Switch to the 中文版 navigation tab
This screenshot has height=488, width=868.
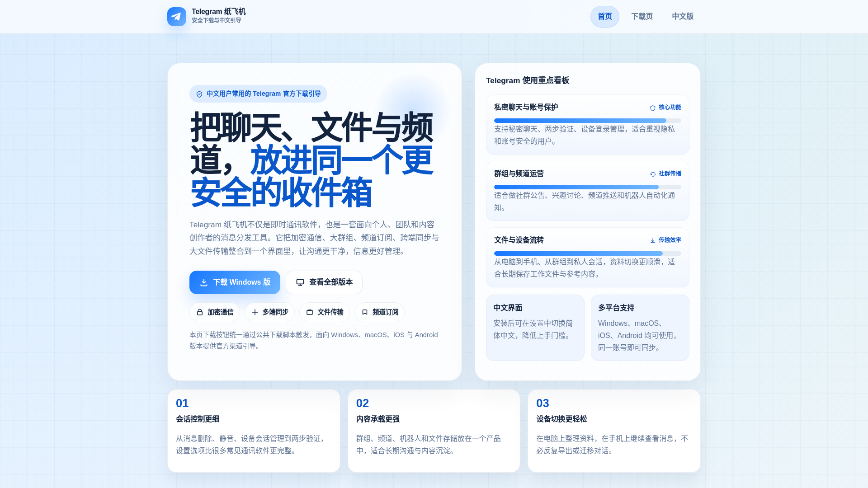683,17
